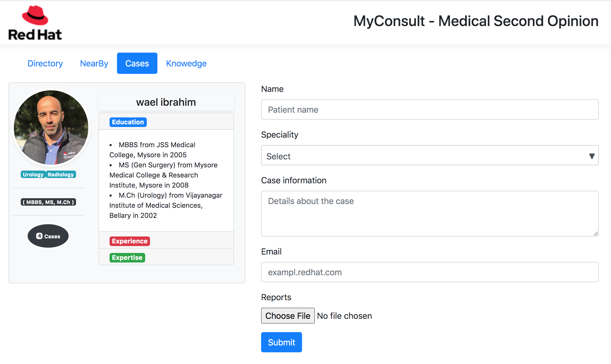
Task: Click the Radiology specialty badge
Action: 61,175
